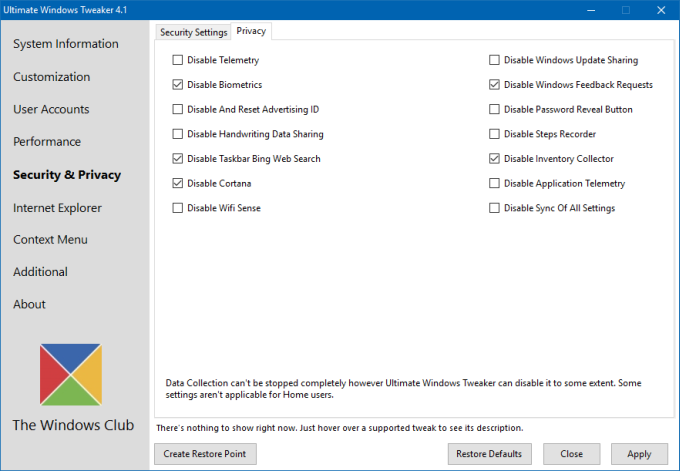Image resolution: width=680 pixels, height=471 pixels.
Task: Uncheck Disable Inventory Collector
Action: pyautogui.click(x=494, y=159)
